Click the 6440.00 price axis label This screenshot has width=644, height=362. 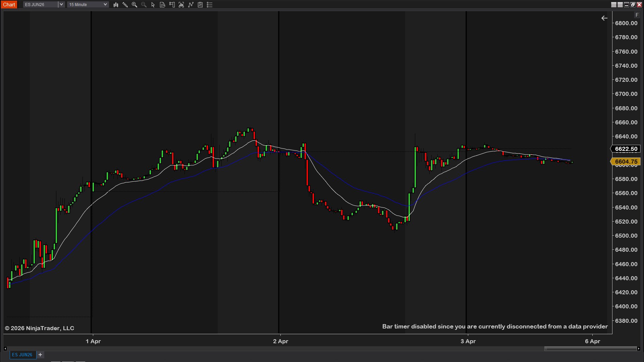coord(626,278)
